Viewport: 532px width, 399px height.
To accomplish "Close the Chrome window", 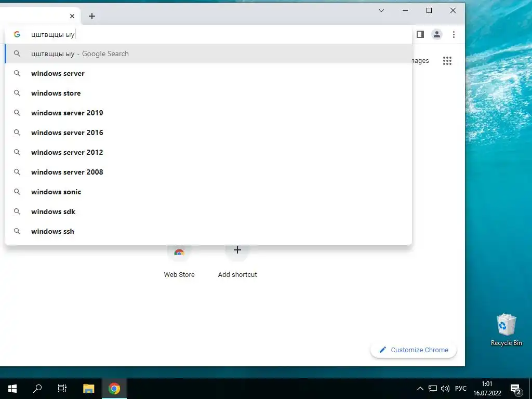I will [x=453, y=10].
